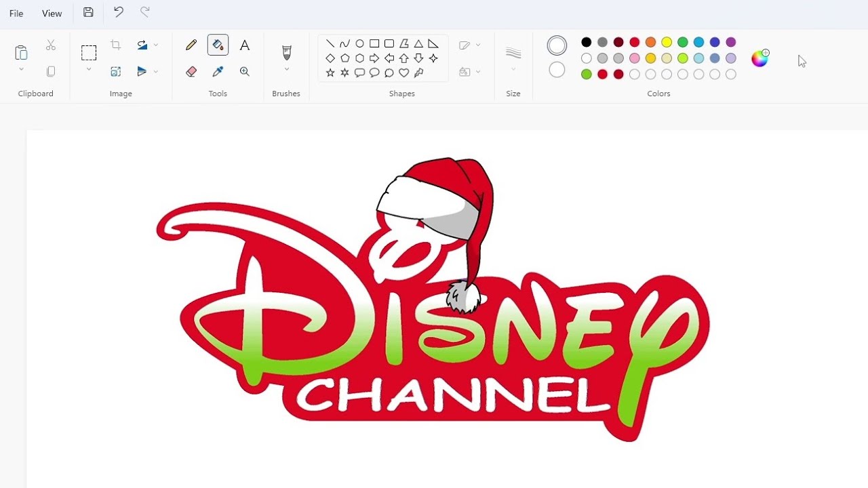Screen dimensions: 868x488
Task: Choose the Four-point star shape
Action: tap(433, 58)
